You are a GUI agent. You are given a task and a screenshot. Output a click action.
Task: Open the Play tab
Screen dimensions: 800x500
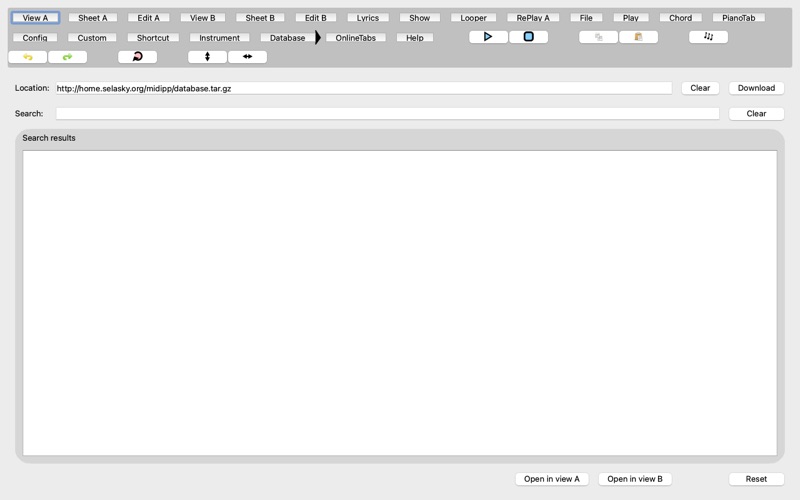point(631,18)
